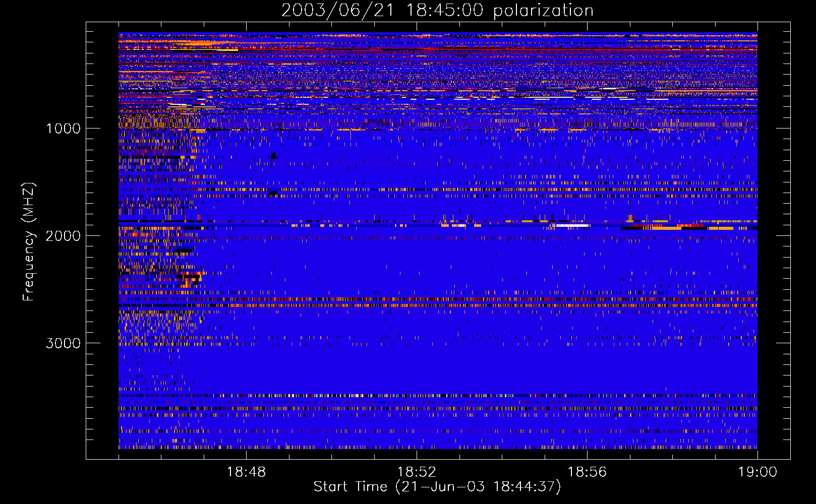Viewport: 816px width, 504px height.
Task: Click the 3000 frequency axis label
Action: [63, 343]
